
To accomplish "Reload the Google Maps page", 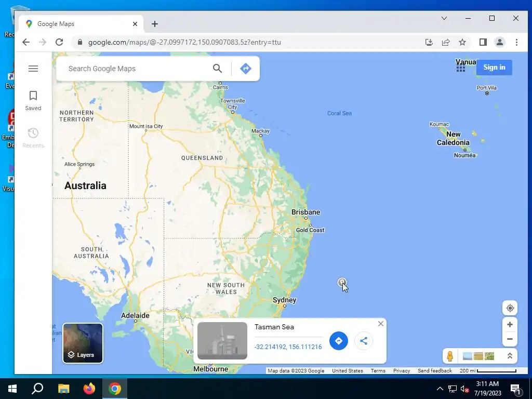I will point(59,42).
